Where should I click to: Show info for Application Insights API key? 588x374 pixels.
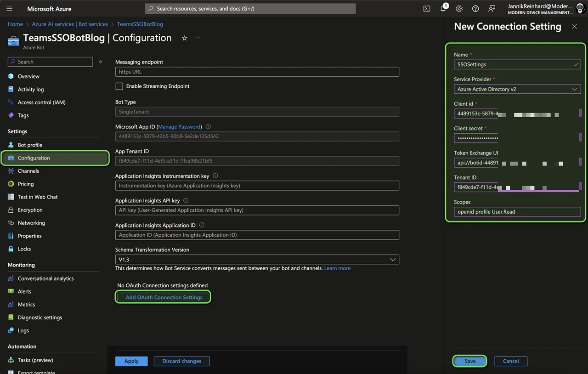pyautogui.click(x=186, y=201)
